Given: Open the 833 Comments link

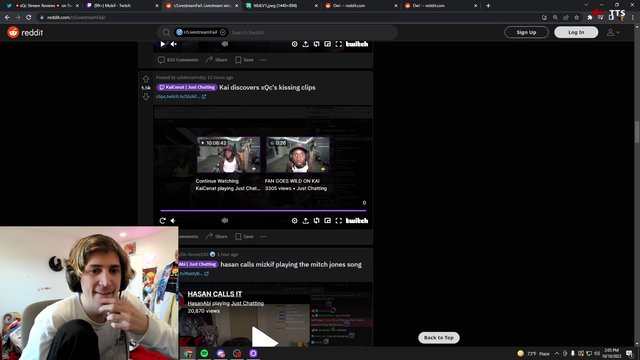Looking at the screenshot, I should 178,60.
